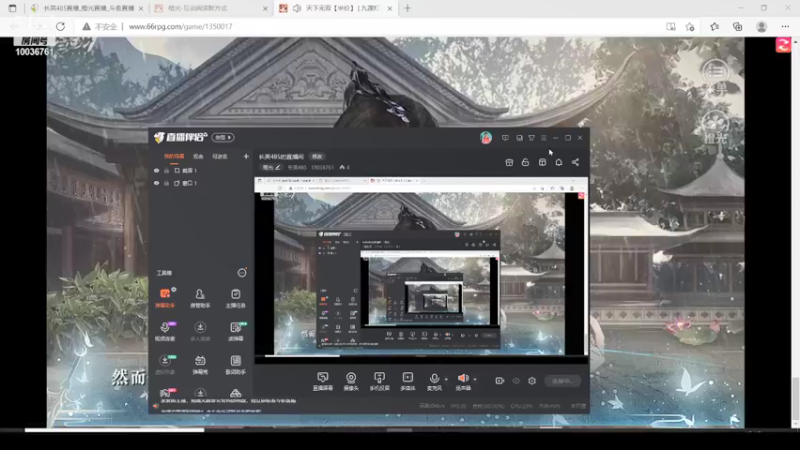Image resolution: width=800 pixels, height=450 pixels.
Task: Add the 手机投屏 phone cast source
Action: click(379, 381)
